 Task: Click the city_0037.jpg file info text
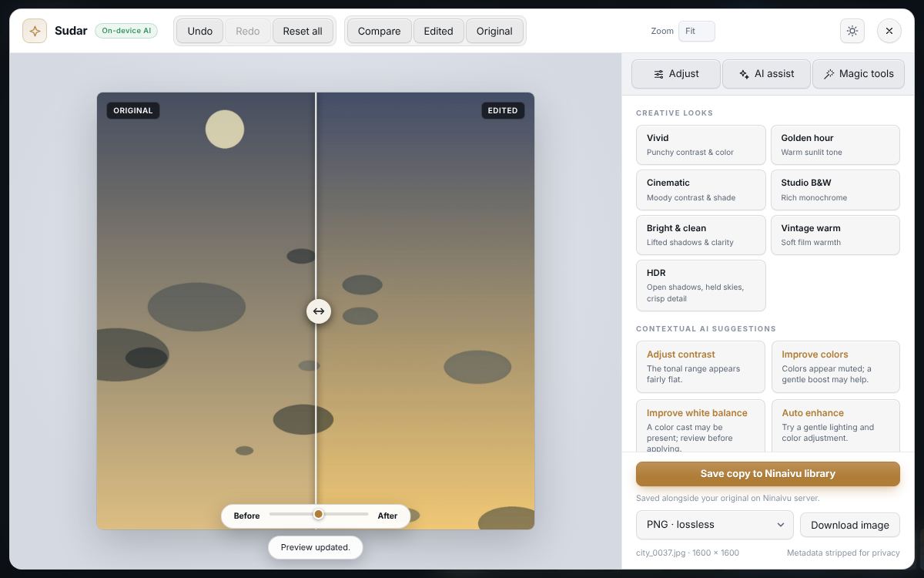click(688, 553)
